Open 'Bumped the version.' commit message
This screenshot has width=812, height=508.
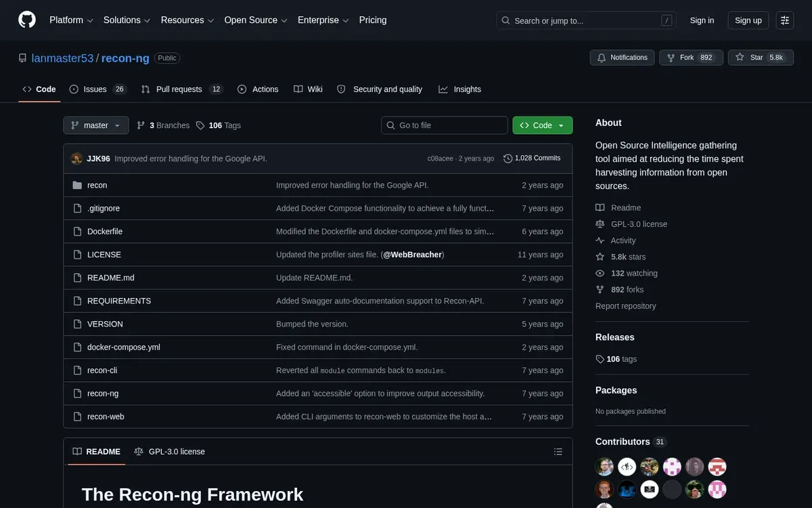coord(312,324)
